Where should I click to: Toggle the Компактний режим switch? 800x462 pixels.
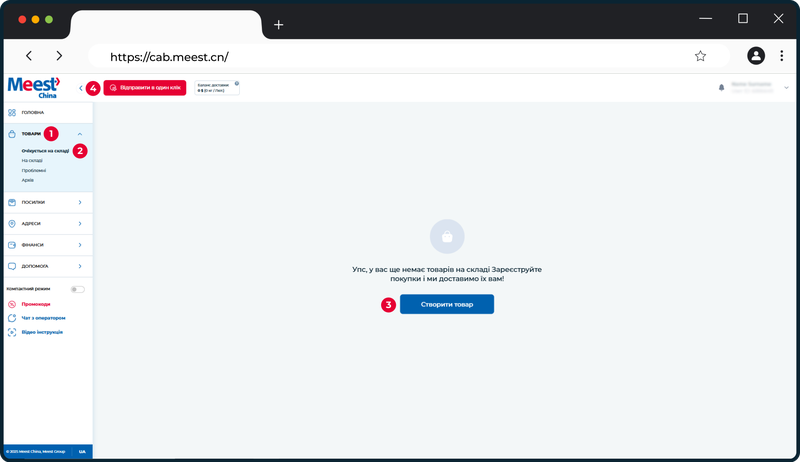pyautogui.click(x=78, y=289)
